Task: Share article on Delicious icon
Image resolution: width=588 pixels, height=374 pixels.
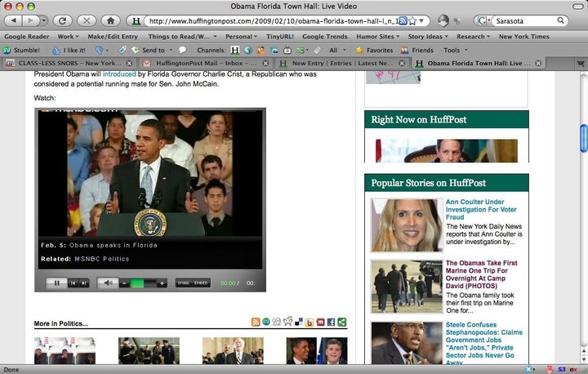Action: tap(299, 322)
